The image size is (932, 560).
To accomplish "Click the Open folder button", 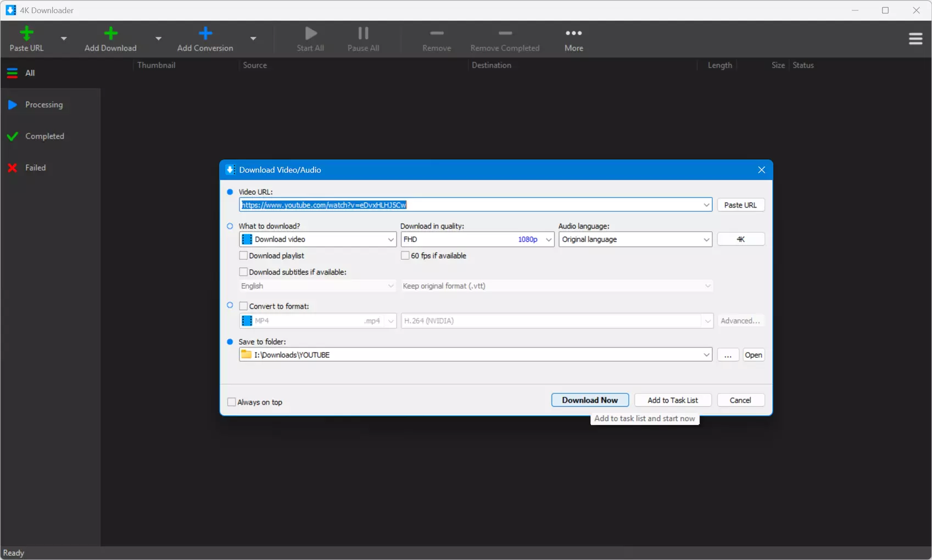I will click(754, 355).
